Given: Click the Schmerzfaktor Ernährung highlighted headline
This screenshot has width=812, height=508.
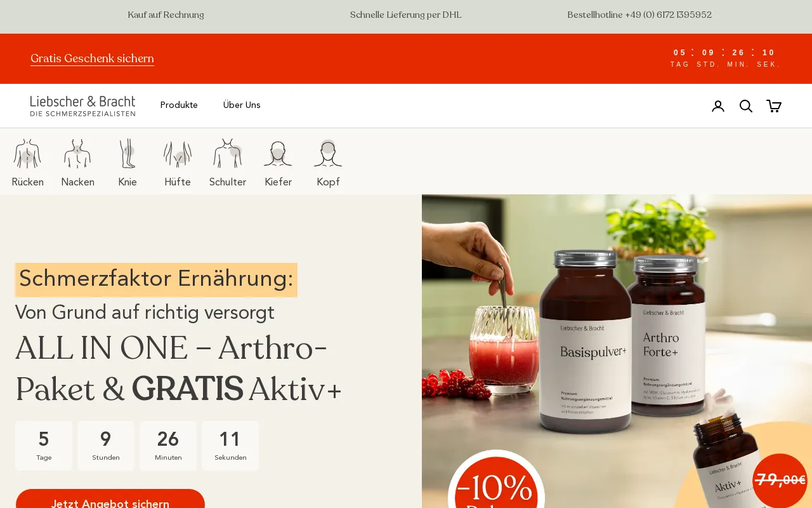Looking at the screenshot, I should click(156, 279).
